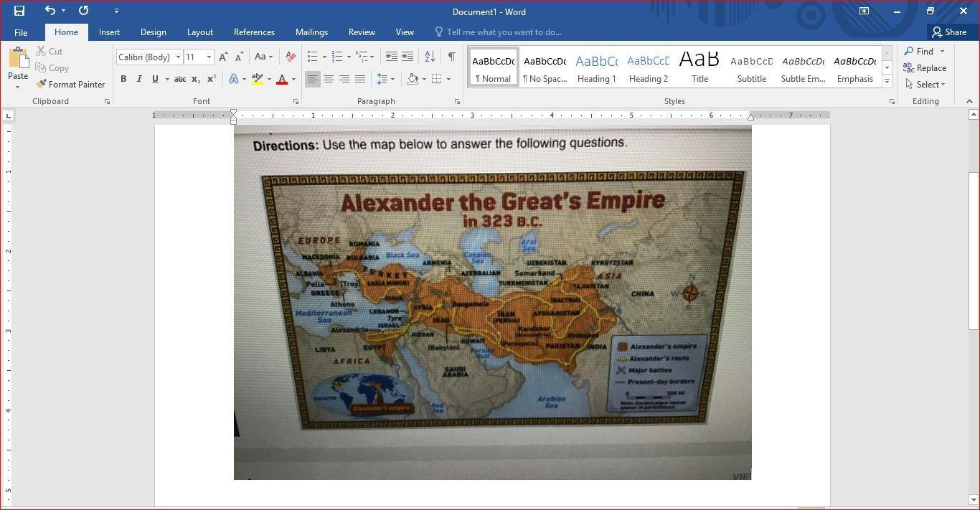
Task: Click the Share button
Action: (x=948, y=32)
